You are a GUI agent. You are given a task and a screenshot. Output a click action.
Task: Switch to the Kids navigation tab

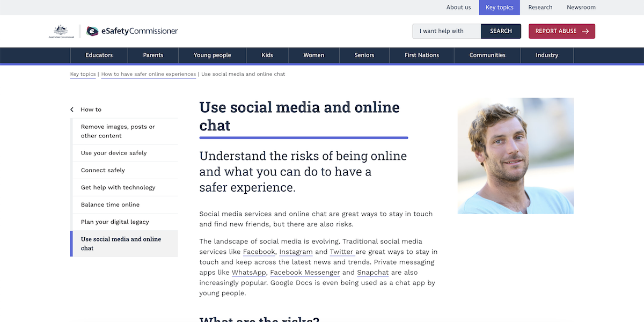click(267, 55)
